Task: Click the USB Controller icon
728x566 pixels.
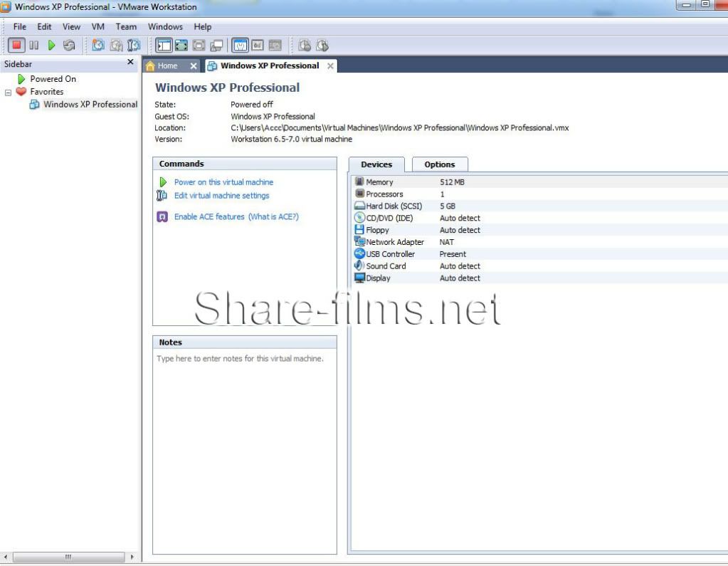Action: pos(359,254)
